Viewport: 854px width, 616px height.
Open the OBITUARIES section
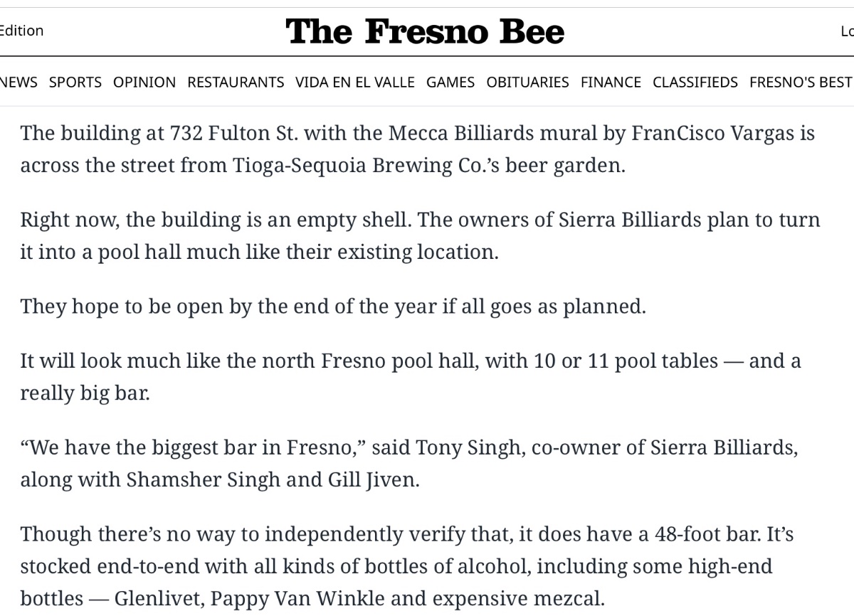pyautogui.click(x=527, y=82)
